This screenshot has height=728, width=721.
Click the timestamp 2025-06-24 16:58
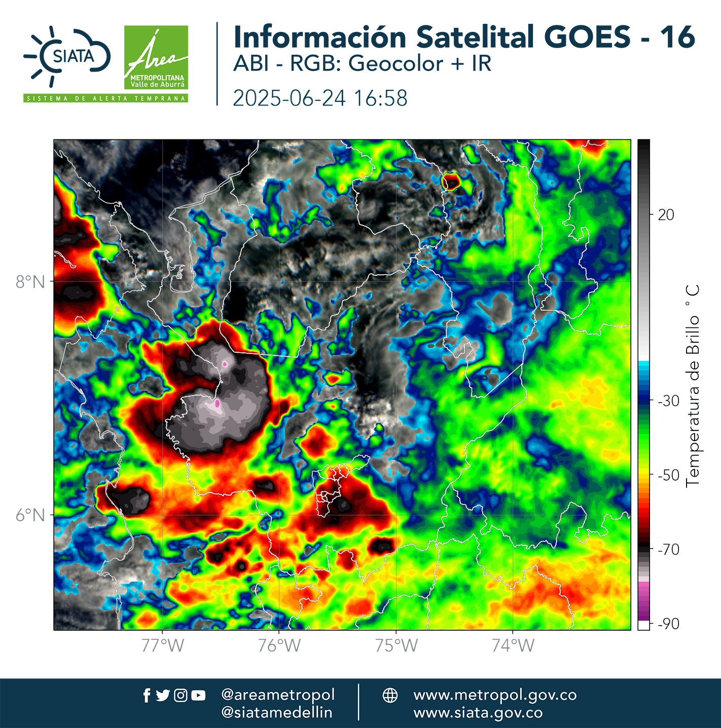click(320, 98)
